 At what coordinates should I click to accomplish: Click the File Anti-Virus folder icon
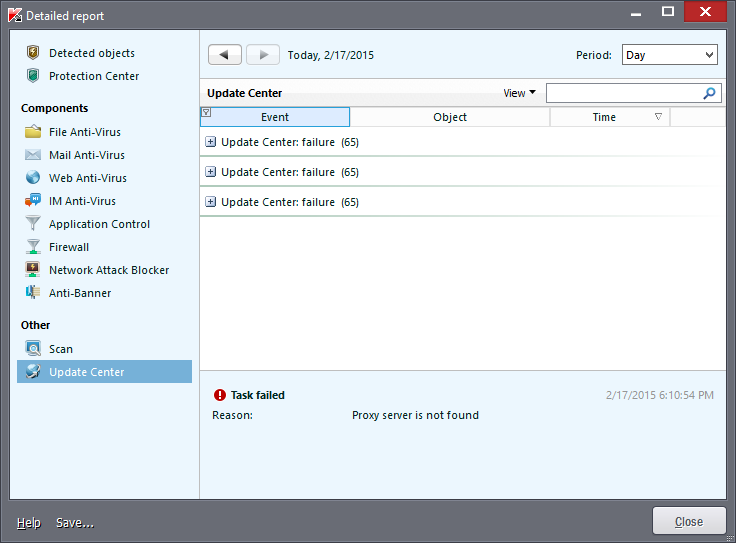[x=33, y=131]
